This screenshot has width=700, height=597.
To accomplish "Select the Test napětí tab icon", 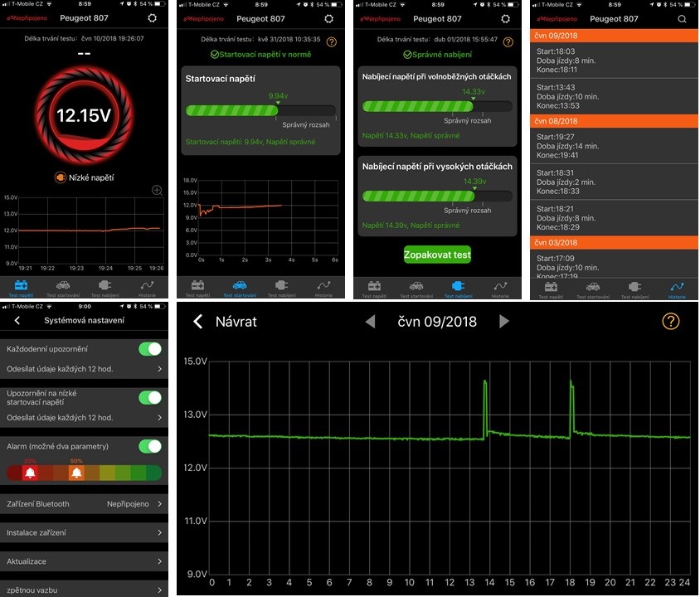I will 19,286.
